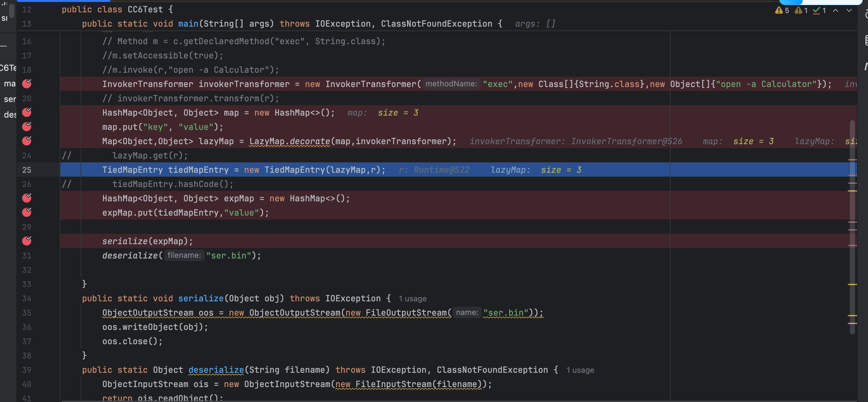Viewport: 868px width, 402px height.
Task: Toggle breakpoint on LazyMap.decorate line
Action: point(27,141)
